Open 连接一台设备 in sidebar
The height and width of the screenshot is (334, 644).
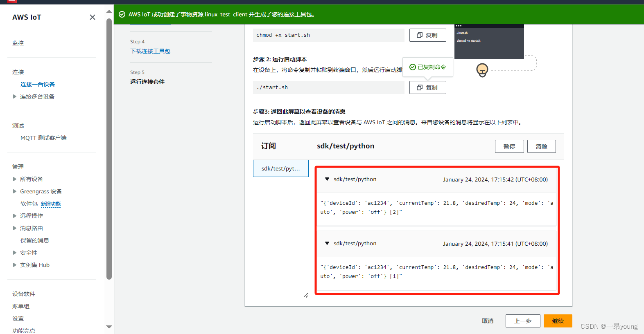pyautogui.click(x=38, y=84)
